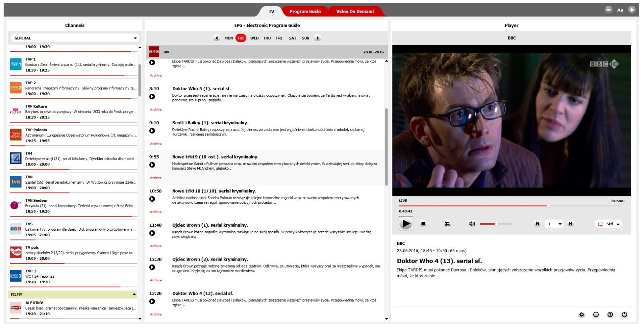The width and height of the screenshot is (644, 329).
Task: Select the TVS channel row
Action: click(72, 229)
